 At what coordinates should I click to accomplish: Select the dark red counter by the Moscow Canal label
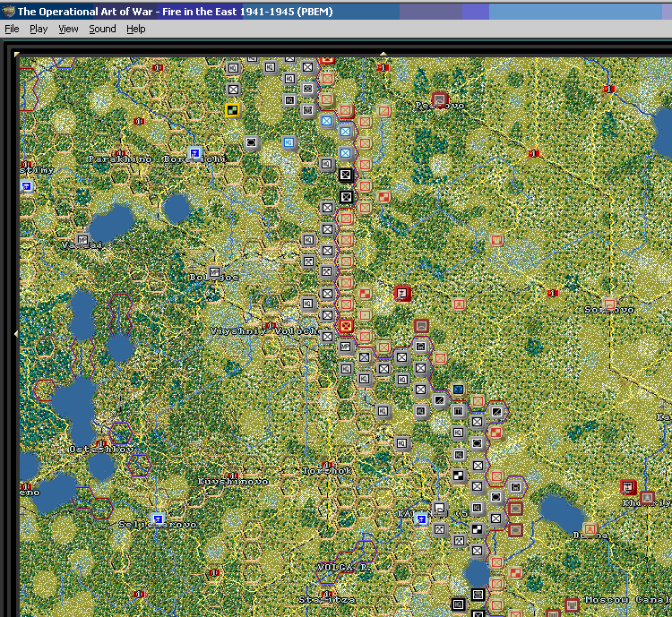click(572, 604)
